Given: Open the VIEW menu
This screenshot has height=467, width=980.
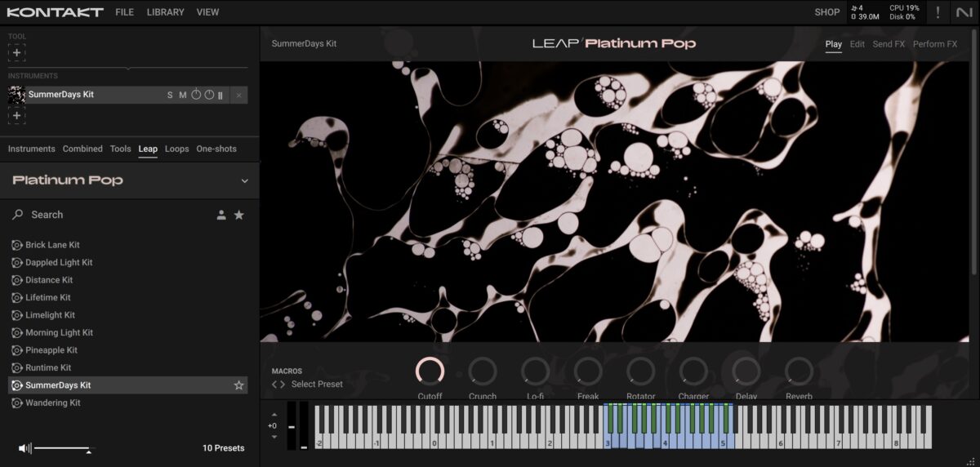Looking at the screenshot, I should coord(207,12).
